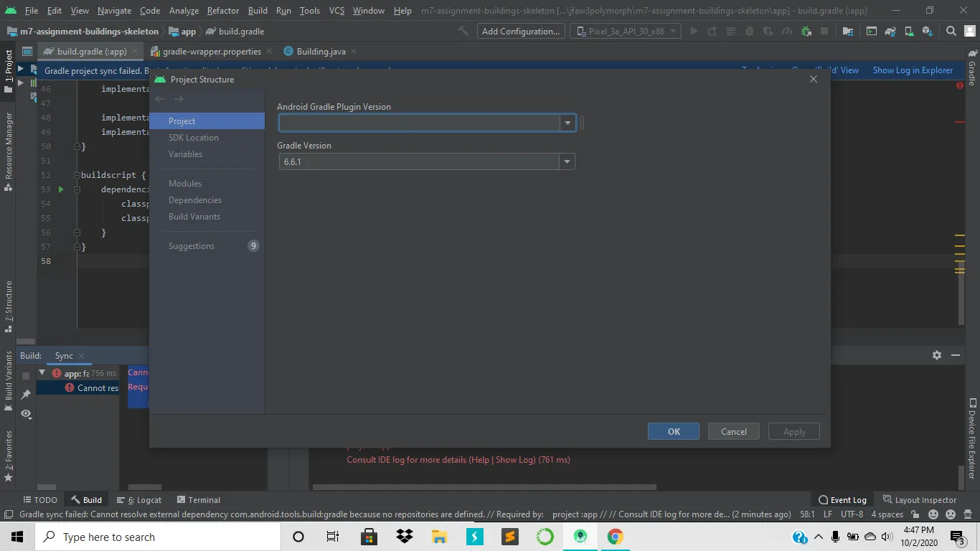Screen dimensions: 980x551
Task: Open the Build menu
Action: (258, 11)
